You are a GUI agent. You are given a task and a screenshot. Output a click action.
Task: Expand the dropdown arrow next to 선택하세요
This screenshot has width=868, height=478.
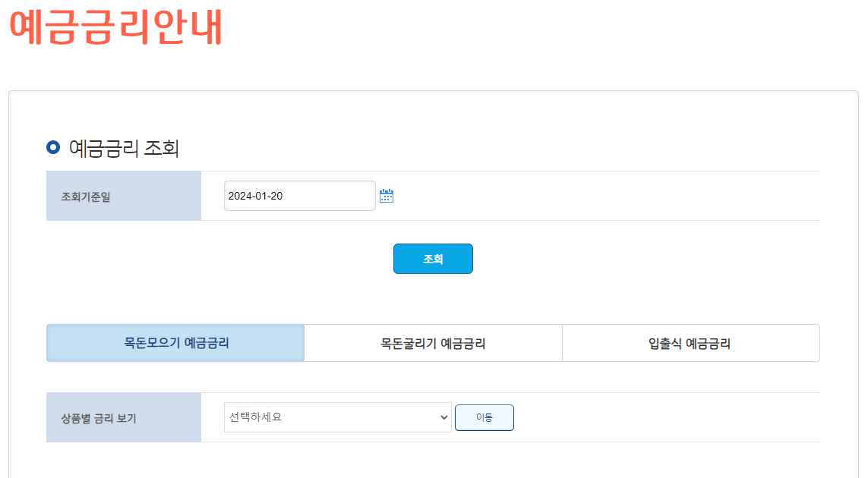pyautogui.click(x=443, y=417)
